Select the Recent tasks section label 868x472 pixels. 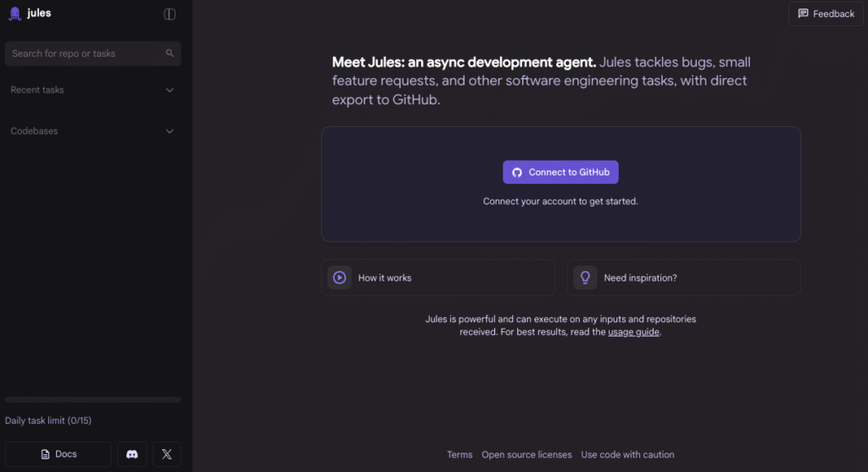pyautogui.click(x=37, y=90)
